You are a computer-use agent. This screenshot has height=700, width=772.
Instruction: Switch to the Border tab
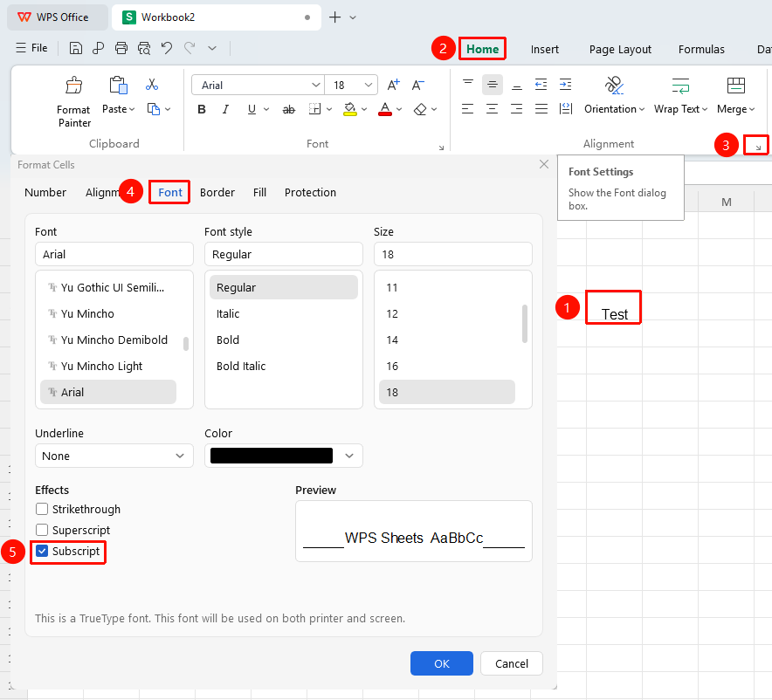[x=217, y=192]
